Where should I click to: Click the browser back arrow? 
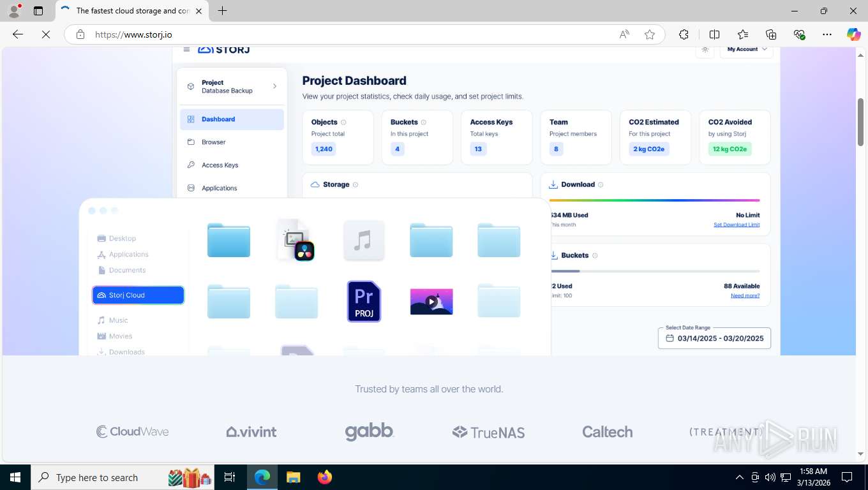18,34
